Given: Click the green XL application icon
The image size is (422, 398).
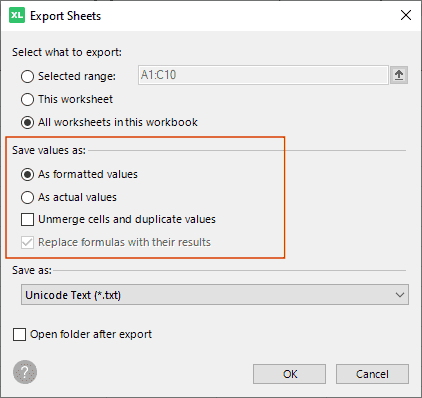Looking at the screenshot, I should [x=17, y=16].
